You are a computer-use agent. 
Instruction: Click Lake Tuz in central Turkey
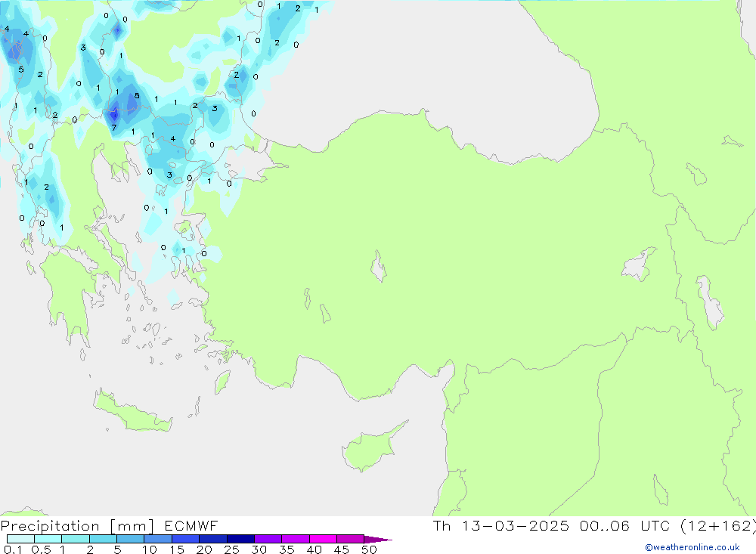pos(378,267)
